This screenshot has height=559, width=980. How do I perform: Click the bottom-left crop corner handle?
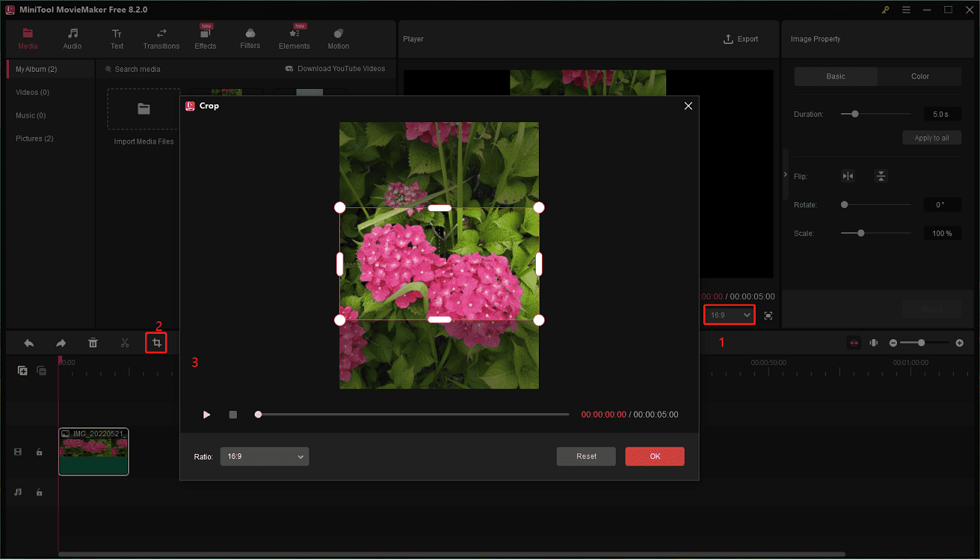(x=340, y=320)
